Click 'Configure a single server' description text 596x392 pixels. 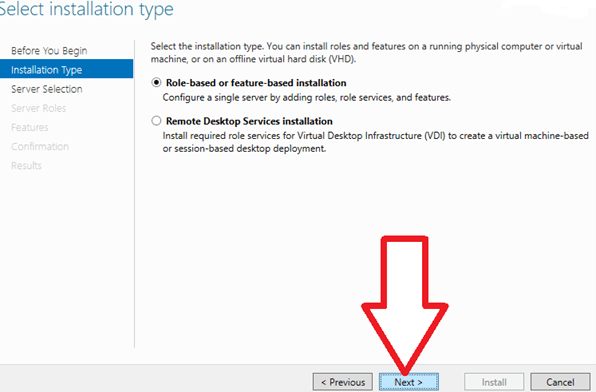pos(306,98)
